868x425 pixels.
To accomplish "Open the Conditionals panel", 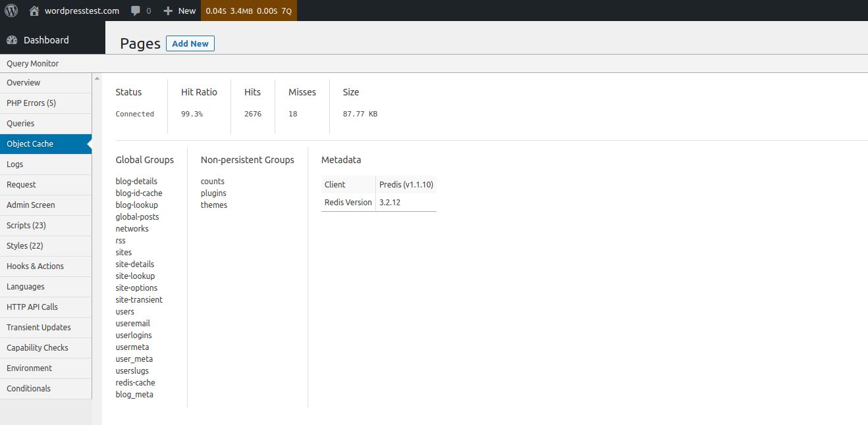I will [28, 388].
